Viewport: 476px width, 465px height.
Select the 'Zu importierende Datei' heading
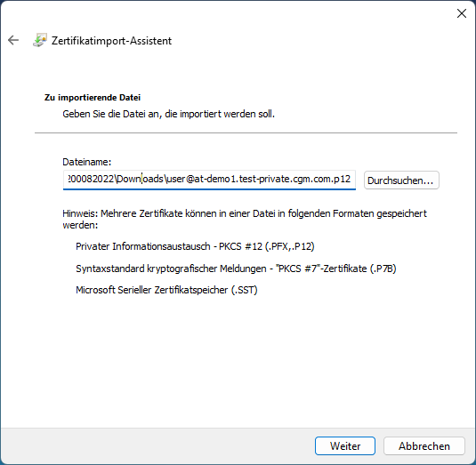[x=93, y=98]
